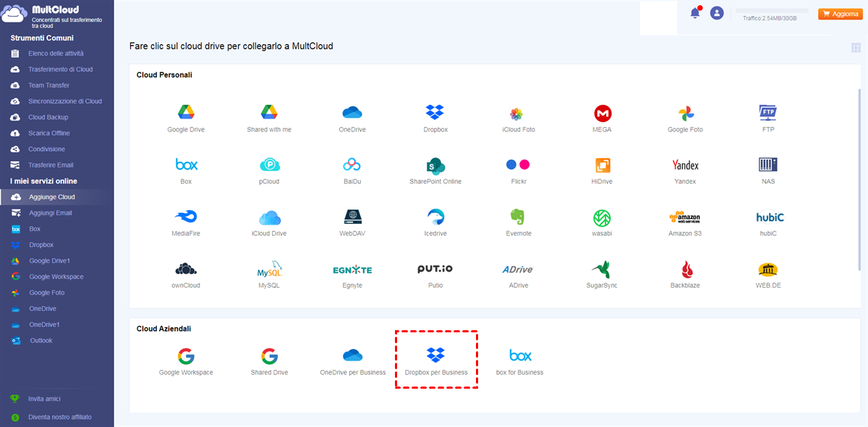The image size is (868, 427).
Task: Click Diventa nostro affiliato link
Action: 60,417
